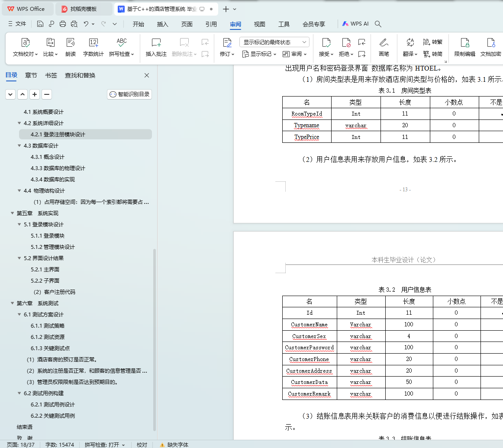Collapse the 4.3 数据库设计 node
Viewport: 503px width, 448px height.
click(x=19, y=145)
